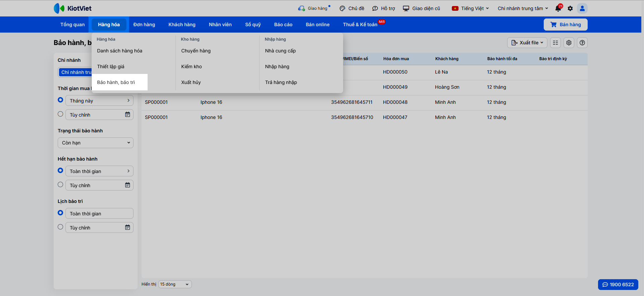Click invoice HD000048
644x296 pixels.
pos(395,102)
